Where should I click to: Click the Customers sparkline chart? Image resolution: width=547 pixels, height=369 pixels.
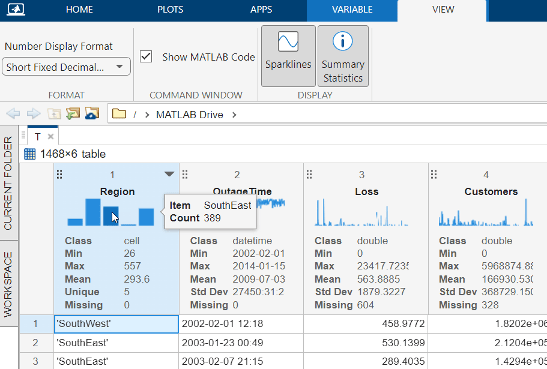tap(486, 212)
